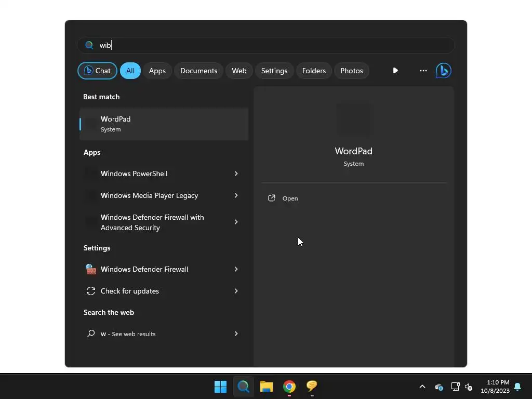Screen dimensions: 532x399
Task: Switch to the Documents filter
Action: [x=198, y=71]
